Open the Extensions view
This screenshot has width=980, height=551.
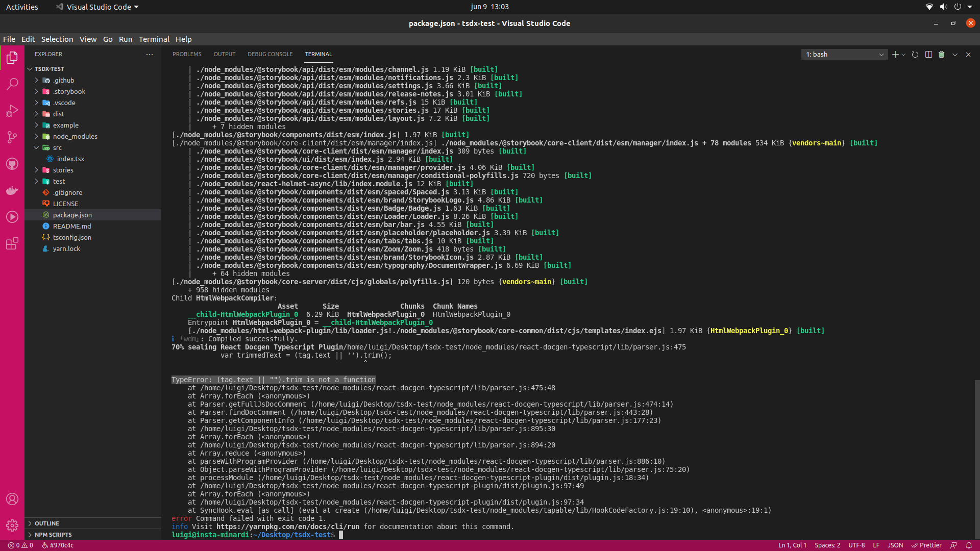pos(12,243)
